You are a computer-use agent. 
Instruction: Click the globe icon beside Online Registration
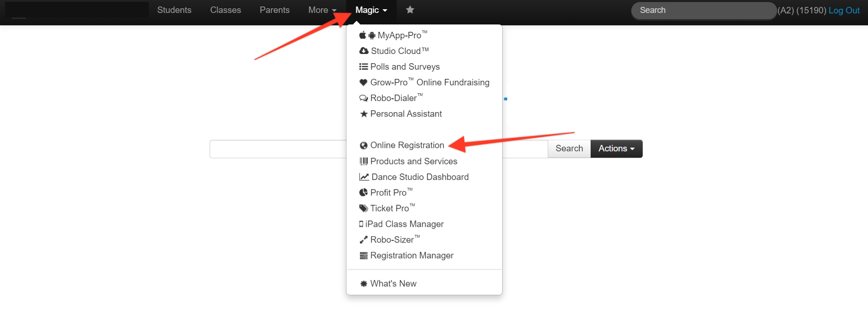pos(364,145)
